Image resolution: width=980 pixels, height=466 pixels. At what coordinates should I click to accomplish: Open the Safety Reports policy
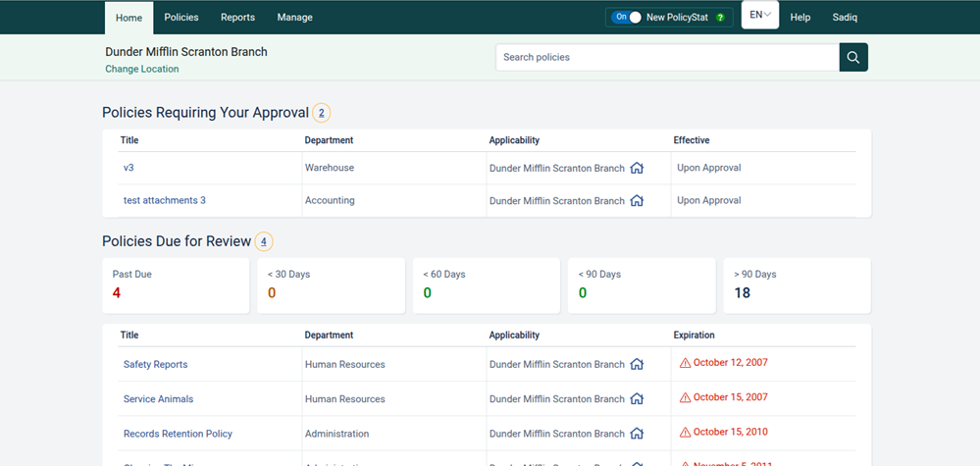155,364
